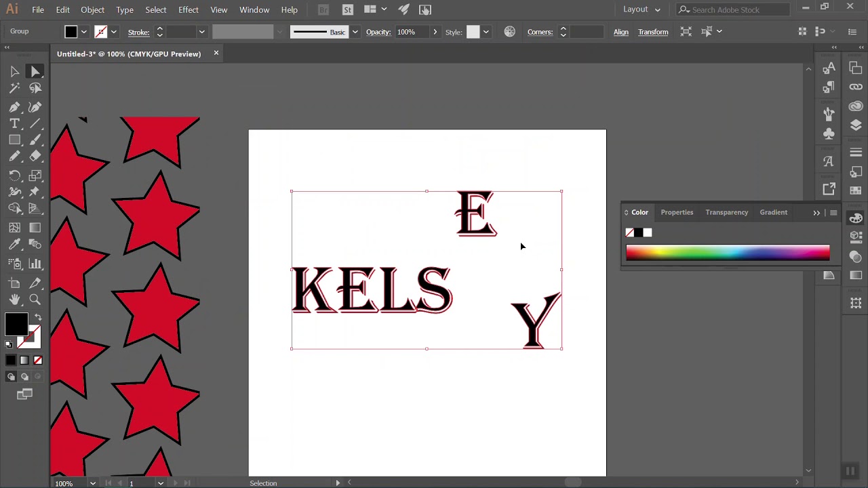Select the Line Segment tool

click(35, 123)
